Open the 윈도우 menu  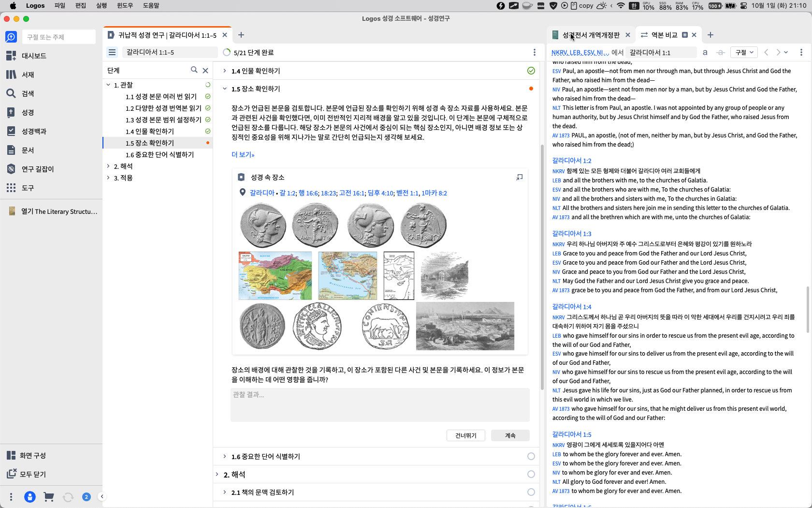pyautogui.click(x=125, y=5)
